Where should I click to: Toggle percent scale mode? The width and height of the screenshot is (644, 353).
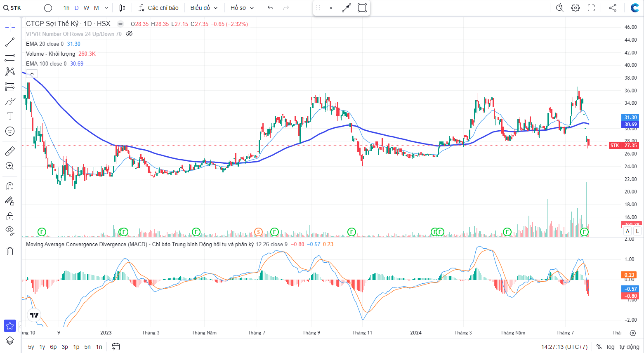[599, 347]
